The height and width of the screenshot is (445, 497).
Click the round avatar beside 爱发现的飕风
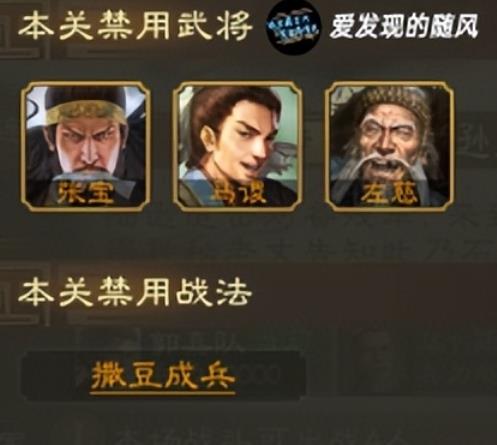293,28
